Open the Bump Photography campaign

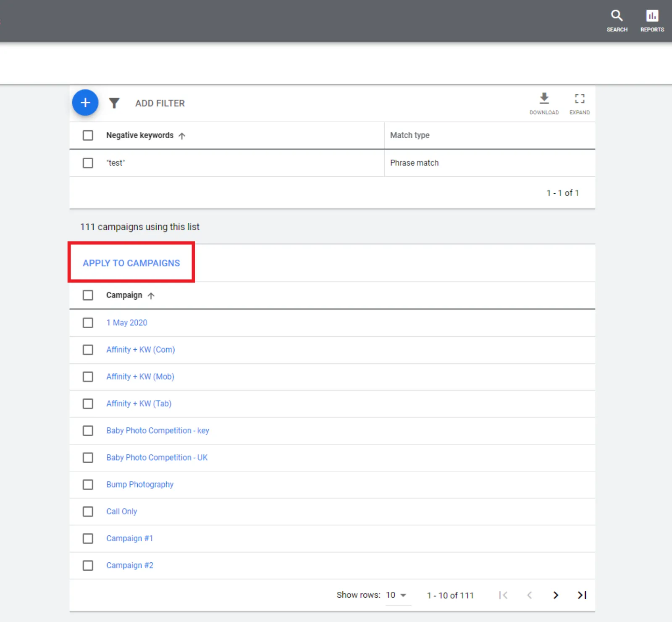coord(139,485)
